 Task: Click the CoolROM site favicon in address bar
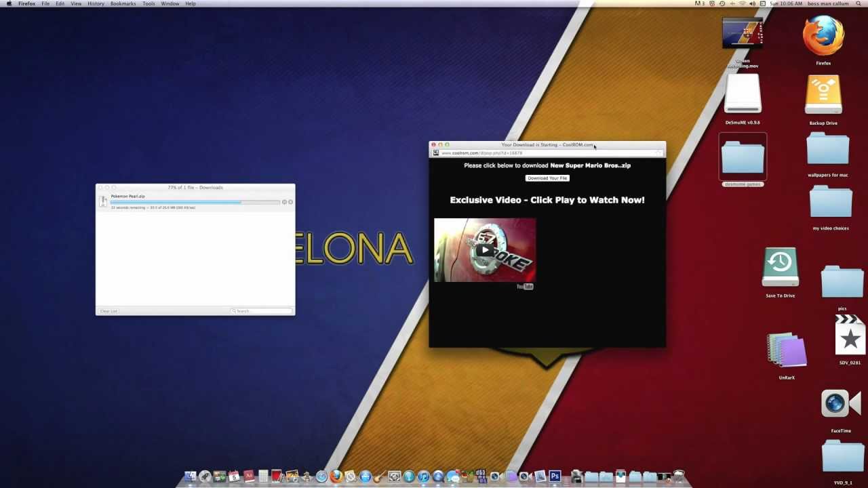pyautogui.click(x=436, y=153)
